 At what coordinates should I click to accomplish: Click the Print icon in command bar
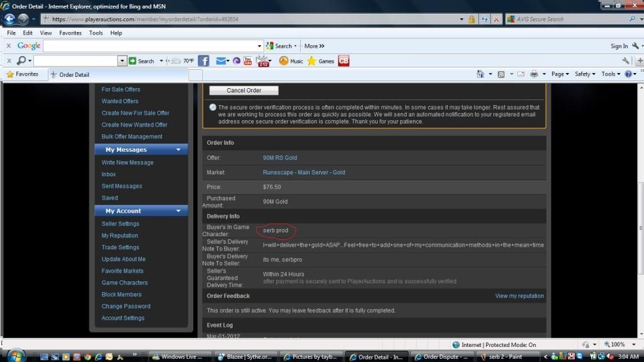[534, 74]
